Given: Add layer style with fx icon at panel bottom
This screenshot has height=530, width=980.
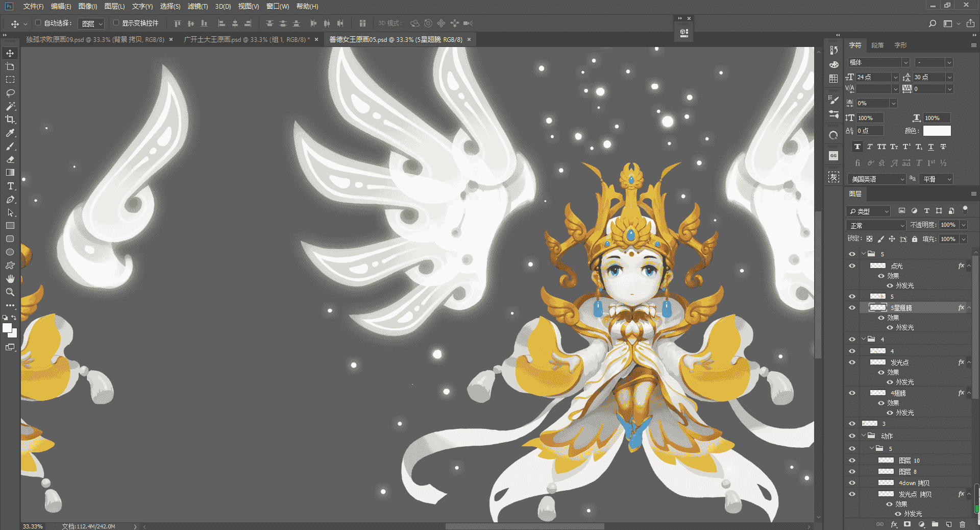Looking at the screenshot, I should click(x=894, y=524).
